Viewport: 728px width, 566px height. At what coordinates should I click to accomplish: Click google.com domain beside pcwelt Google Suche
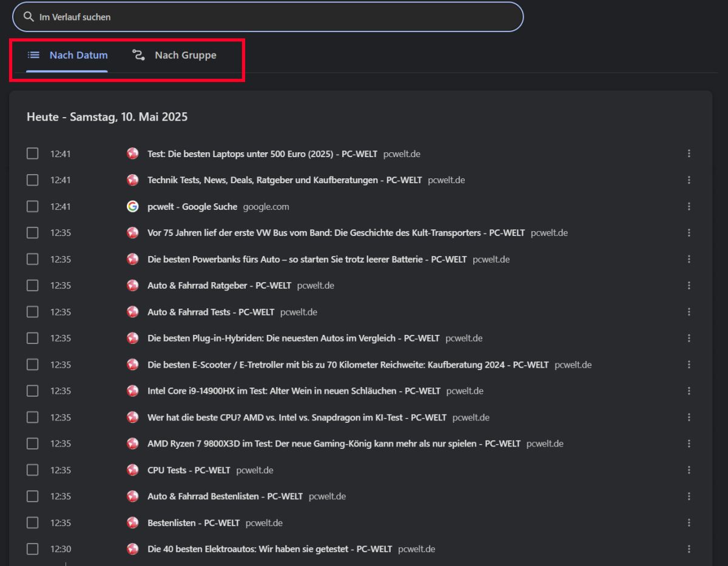click(x=266, y=206)
